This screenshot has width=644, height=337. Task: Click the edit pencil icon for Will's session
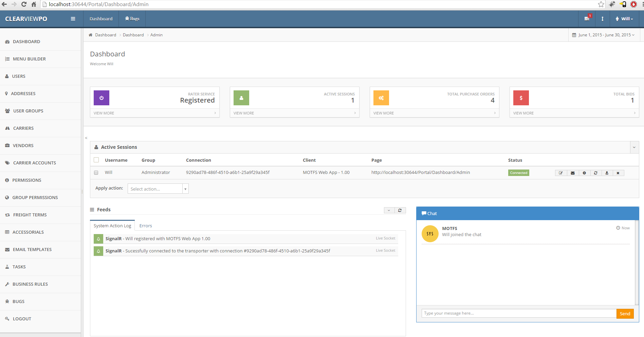561,173
